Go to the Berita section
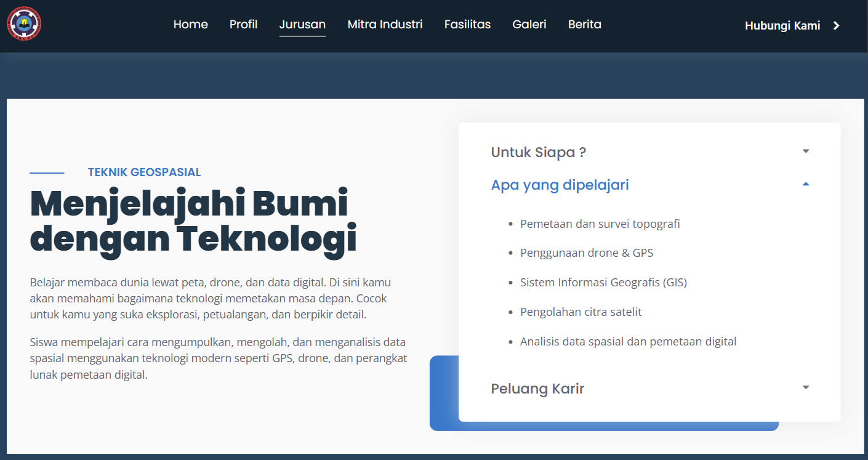 click(x=584, y=25)
